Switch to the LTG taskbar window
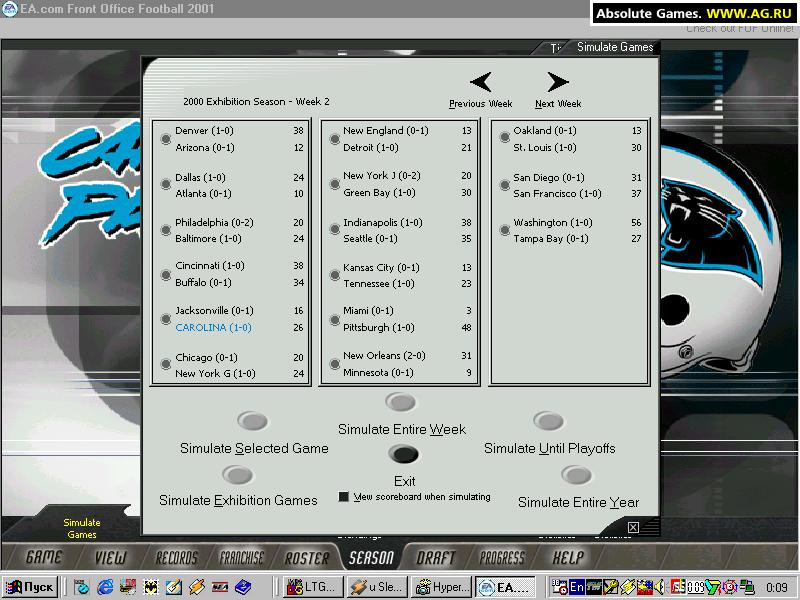 [x=312, y=587]
